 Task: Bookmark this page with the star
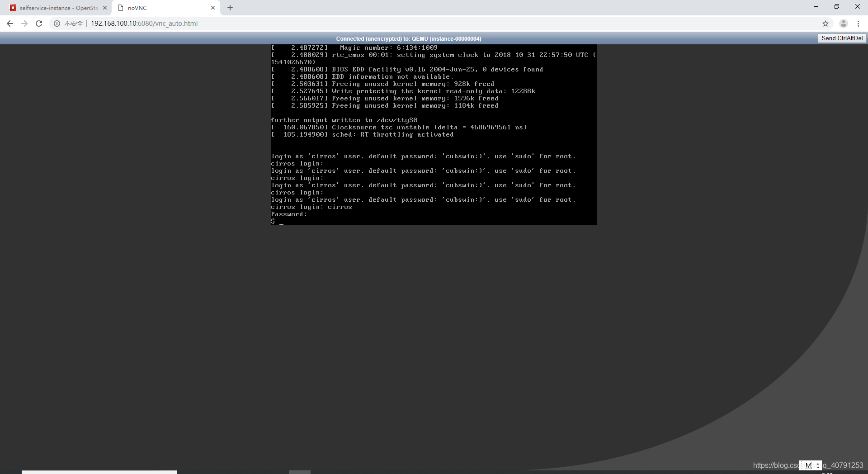[x=826, y=24]
